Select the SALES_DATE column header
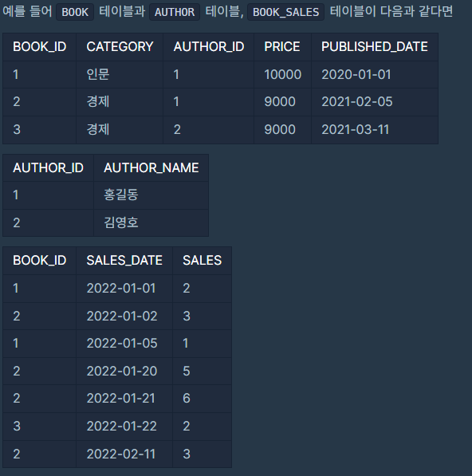The image size is (472, 476). pyautogui.click(x=124, y=261)
